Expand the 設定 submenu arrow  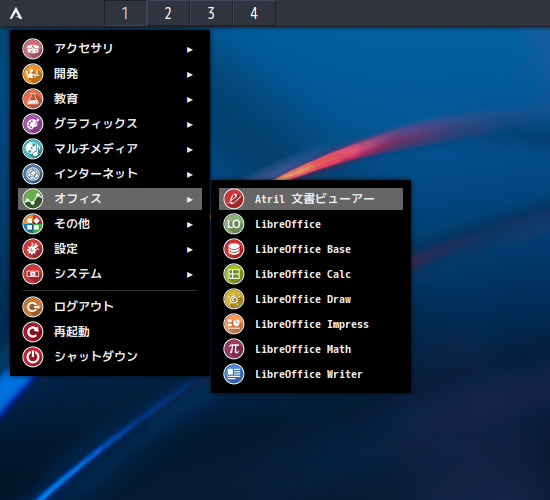point(189,250)
